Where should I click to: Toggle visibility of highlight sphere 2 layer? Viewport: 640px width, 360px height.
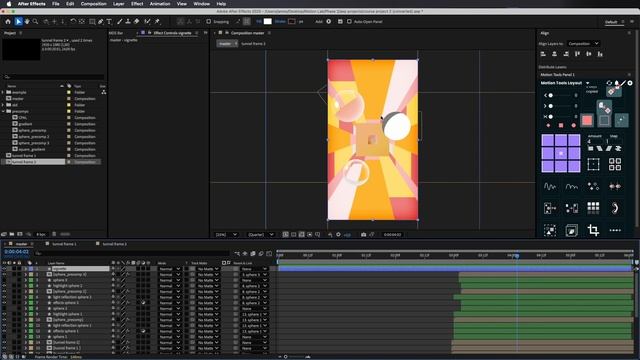(x=4, y=286)
